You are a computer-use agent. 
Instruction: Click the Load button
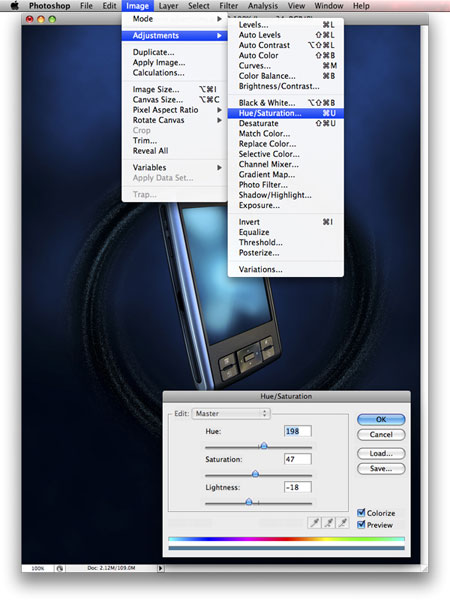[x=381, y=453]
